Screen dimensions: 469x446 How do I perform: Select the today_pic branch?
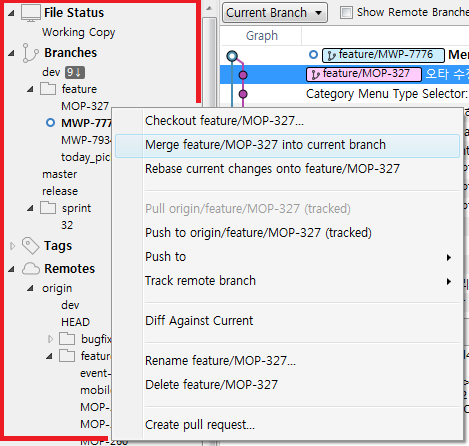tap(86, 157)
